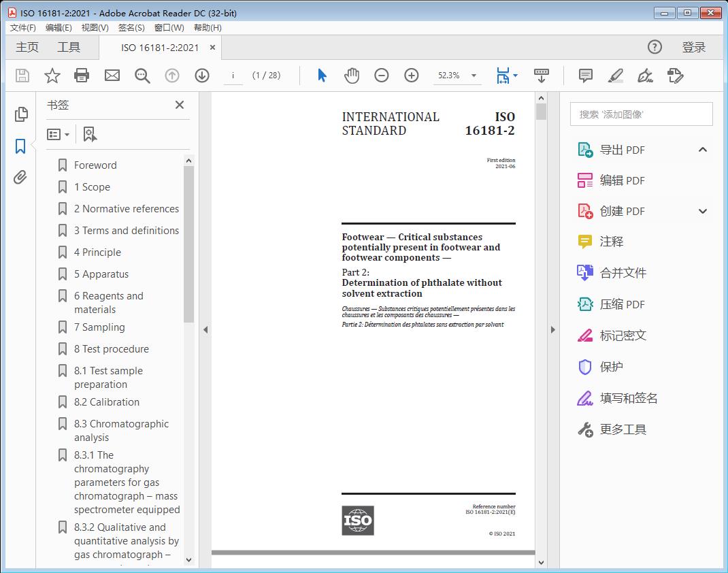Screen dimensions: 728x573
Task: Click the 登录 sign-in button
Action: 694,47
